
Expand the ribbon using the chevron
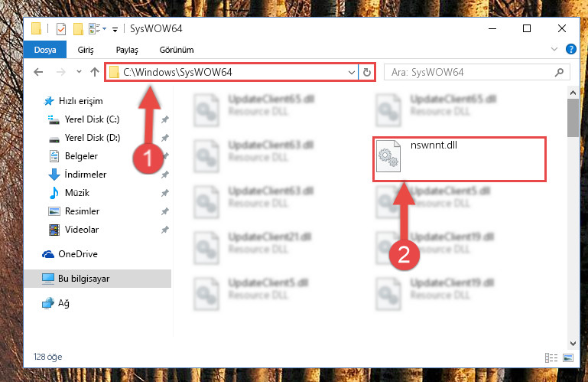pos(554,49)
